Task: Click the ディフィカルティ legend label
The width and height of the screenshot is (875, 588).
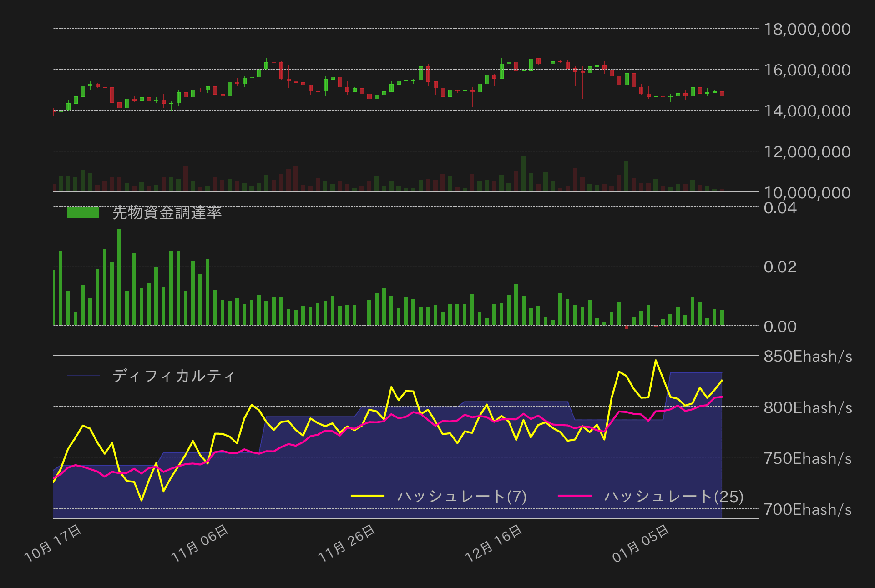Action: tap(173, 376)
